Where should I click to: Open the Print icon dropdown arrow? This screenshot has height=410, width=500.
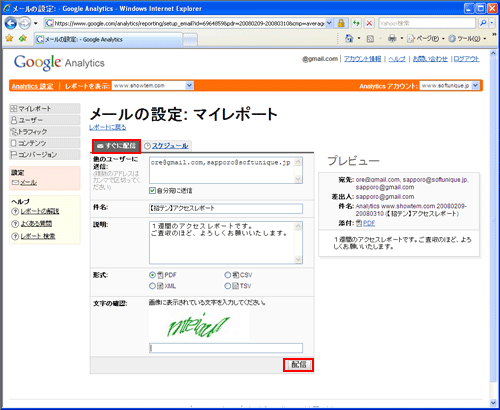click(402, 39)
